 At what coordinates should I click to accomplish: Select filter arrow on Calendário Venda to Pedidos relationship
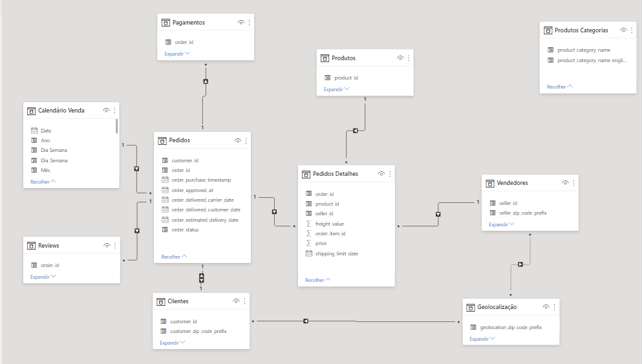coord(137,169)
